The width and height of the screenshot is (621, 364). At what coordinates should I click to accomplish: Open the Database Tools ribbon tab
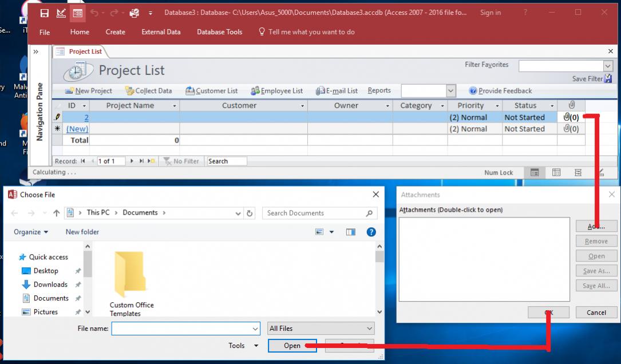(x=219, y=32)
